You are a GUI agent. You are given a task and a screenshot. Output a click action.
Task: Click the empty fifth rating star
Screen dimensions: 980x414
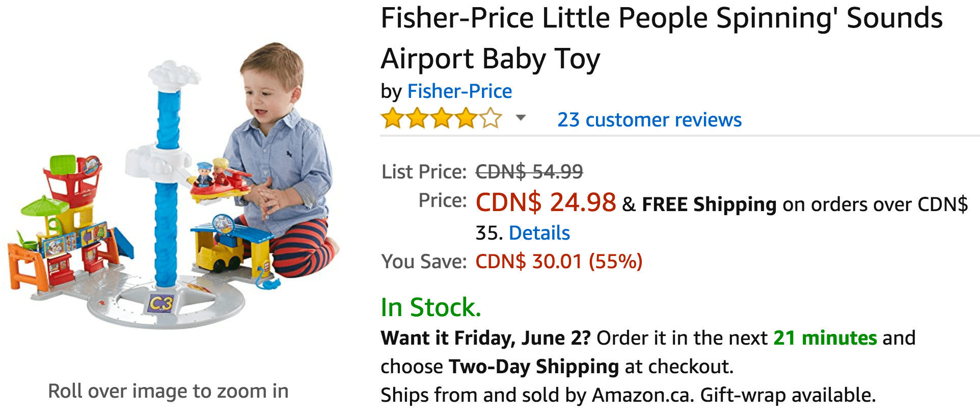491,118
